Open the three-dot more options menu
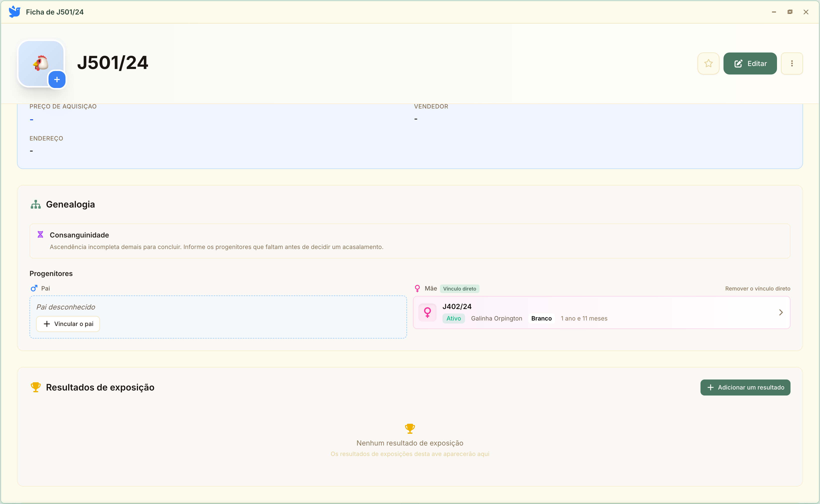The width and height of the screenshot is (820, 504). [x=792, y=63]
